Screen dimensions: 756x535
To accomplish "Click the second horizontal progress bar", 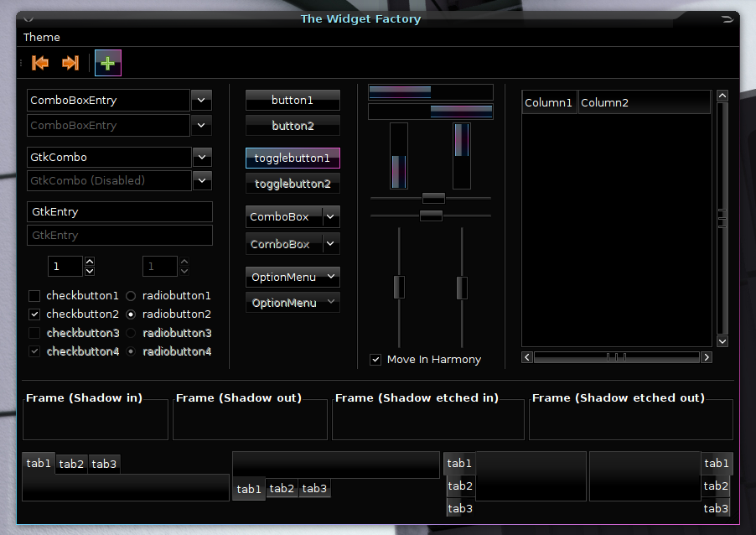I will (431, 112).
